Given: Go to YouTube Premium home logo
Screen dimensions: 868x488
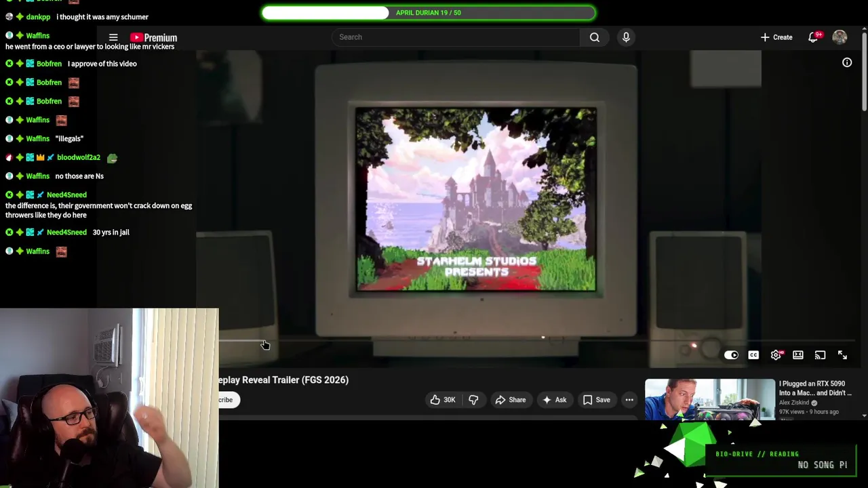Looking at the screenshot, I should (x=154, y=38).
